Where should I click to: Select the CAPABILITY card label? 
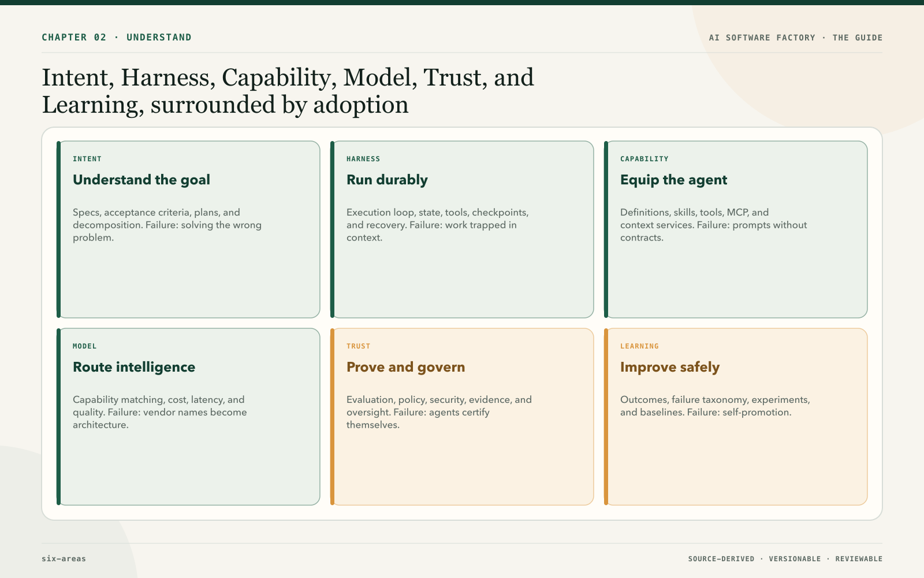[644, 159]
